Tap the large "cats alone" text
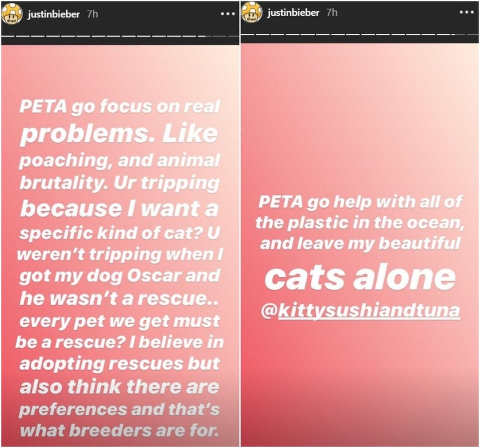Screen dimensions: 480x448 click(x=360, y=278)
